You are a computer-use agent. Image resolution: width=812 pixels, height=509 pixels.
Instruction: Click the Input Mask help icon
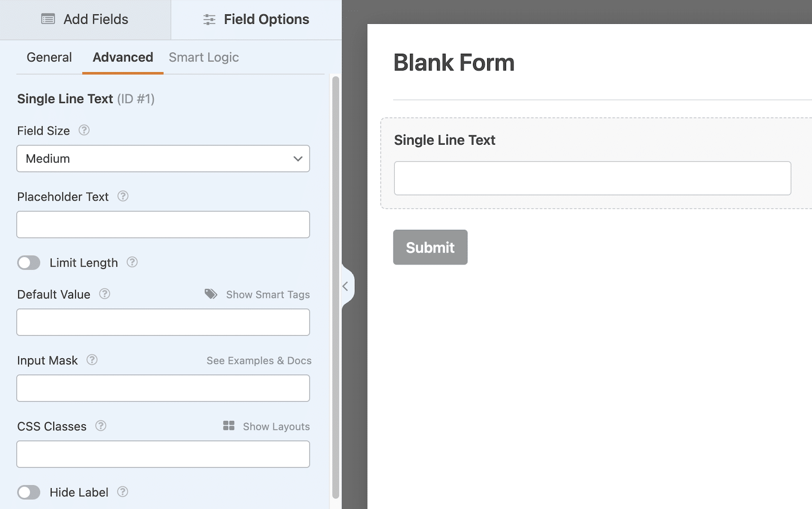click(x=92, y=360)
